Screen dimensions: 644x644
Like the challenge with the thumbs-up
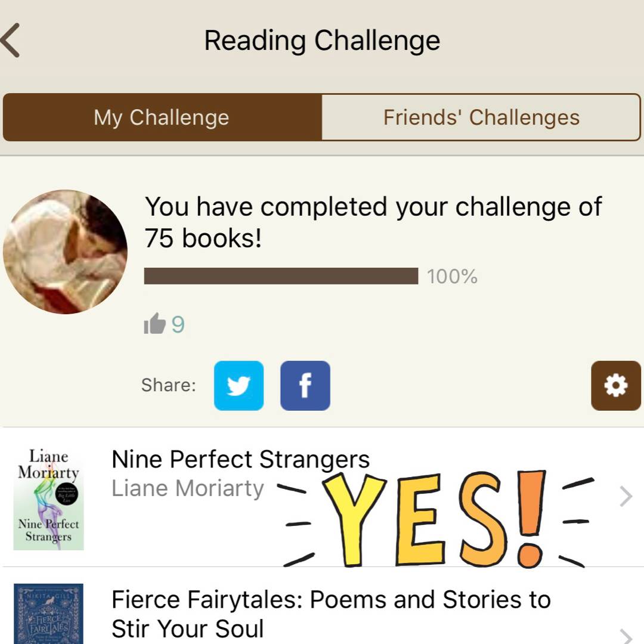154,324
